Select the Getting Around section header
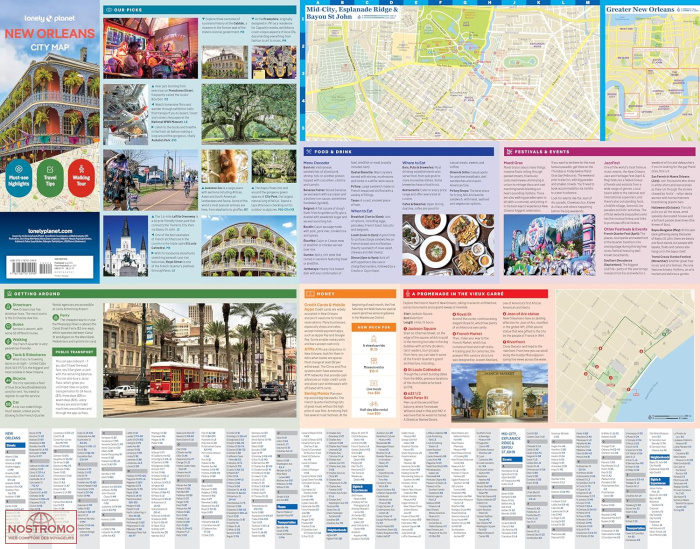This screenshot has width=700, height=549. (150, 294)
